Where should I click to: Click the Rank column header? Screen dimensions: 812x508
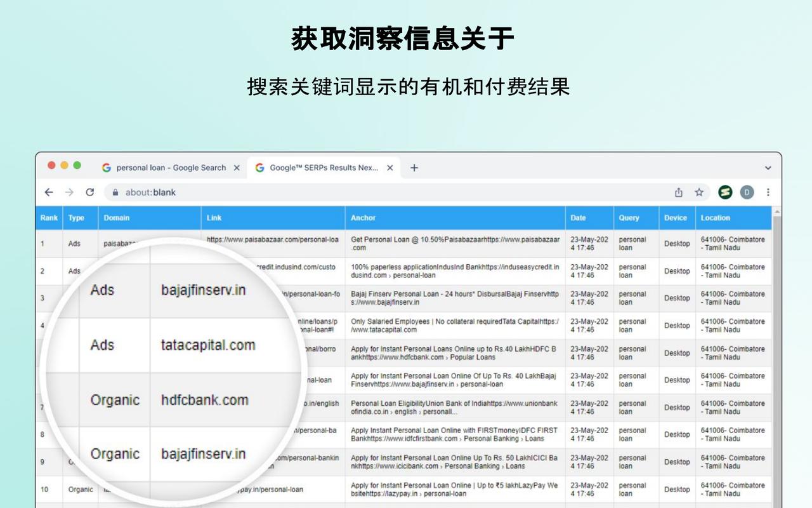click(x=49, y=218)
